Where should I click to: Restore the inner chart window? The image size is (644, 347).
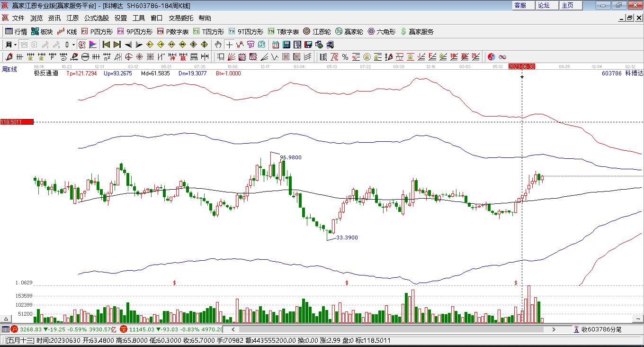630,18
